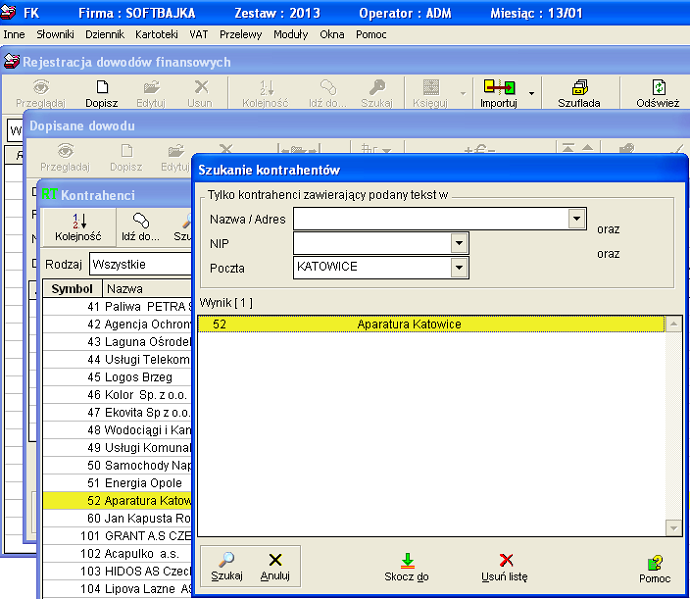Select row 102 Acapulko a.s.
The height and width of the screenshot is (599, 690).
pyautogui.click(x=117, y=553)
